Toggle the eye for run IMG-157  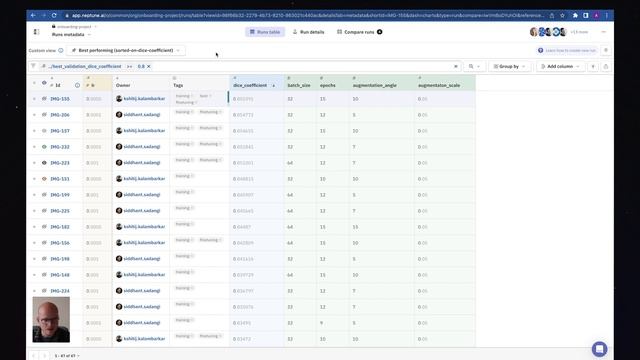(x=44, y=131)
